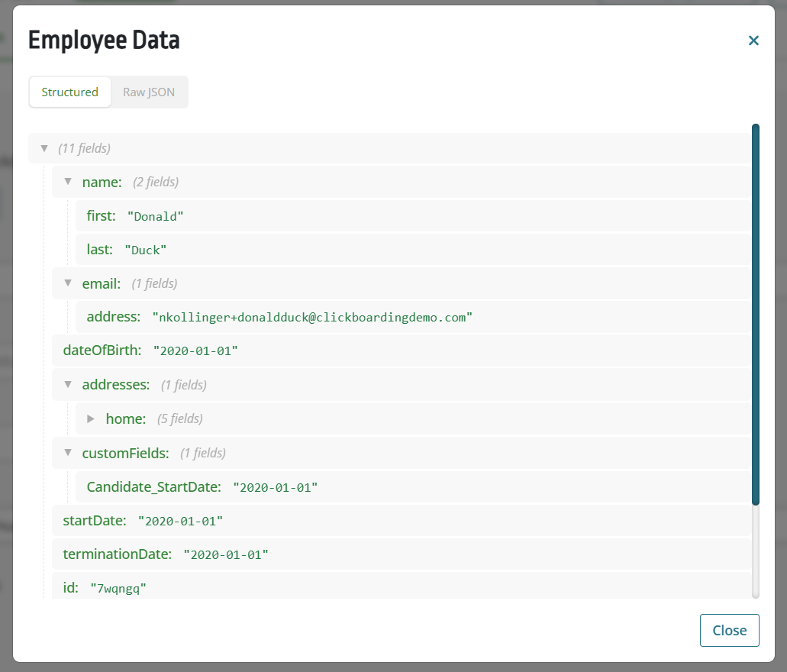
Task: Expand the home node triangle
Action: 91,418
